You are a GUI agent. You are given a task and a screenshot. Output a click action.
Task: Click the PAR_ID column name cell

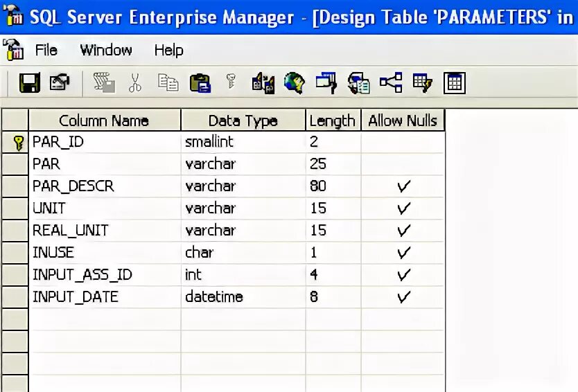tap(105, 142)
